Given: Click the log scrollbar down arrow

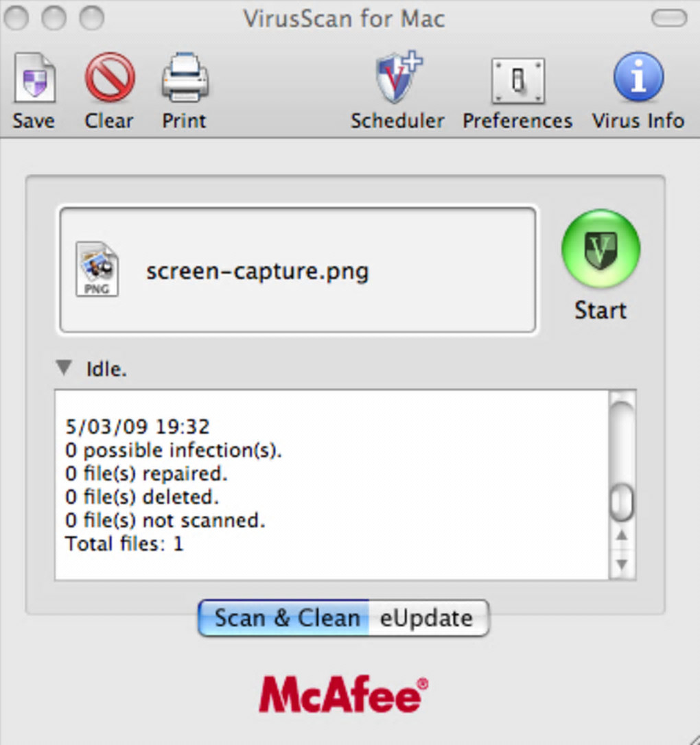Looking at the screenshot, I should [622, 564].
